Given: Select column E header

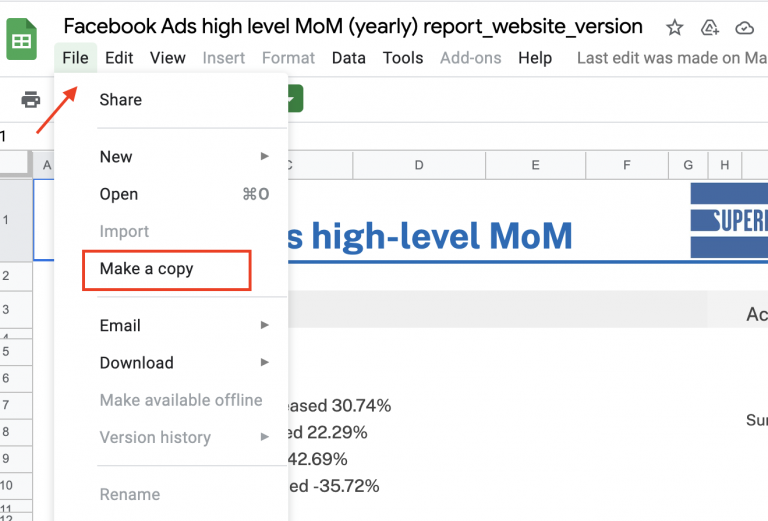Looking at the screenshot, I should 535,165.
